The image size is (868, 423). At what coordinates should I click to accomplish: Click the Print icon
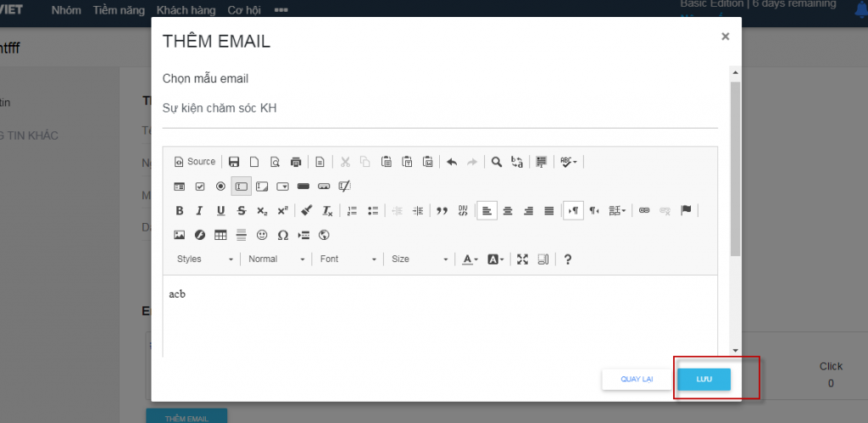[296, 162]
